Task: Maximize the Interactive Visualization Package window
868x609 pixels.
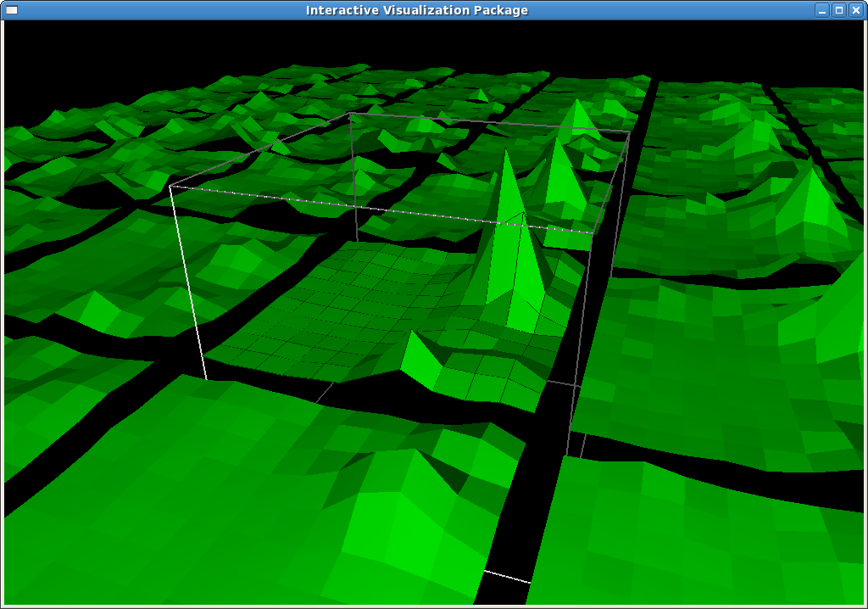Action: pyautogui.click(x=839, y=10)
